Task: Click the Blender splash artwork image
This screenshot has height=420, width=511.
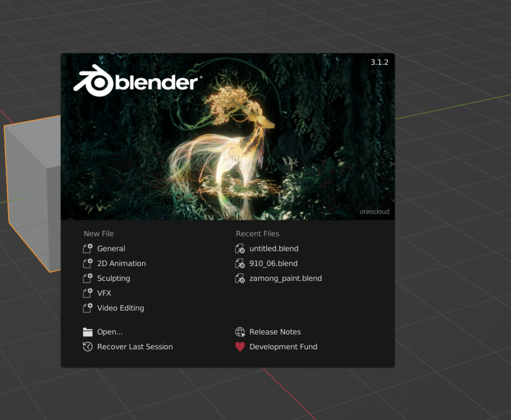Action: pos(228,137)
